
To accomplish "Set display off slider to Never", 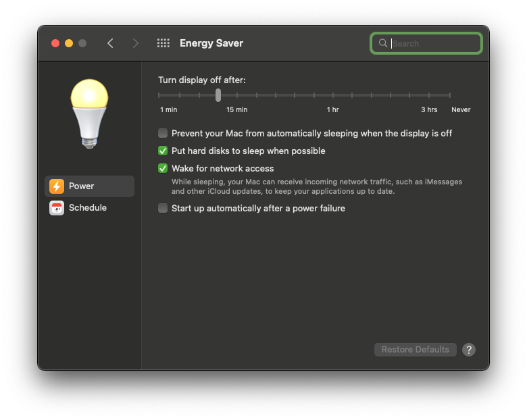I will [x=450, y=95].
